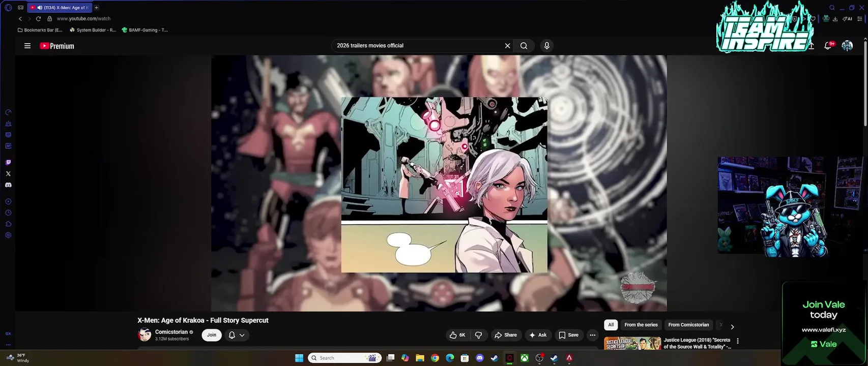Open Justice League (2018) video title
The width and height of the screenshot is (868, 366).
[697, 343]
